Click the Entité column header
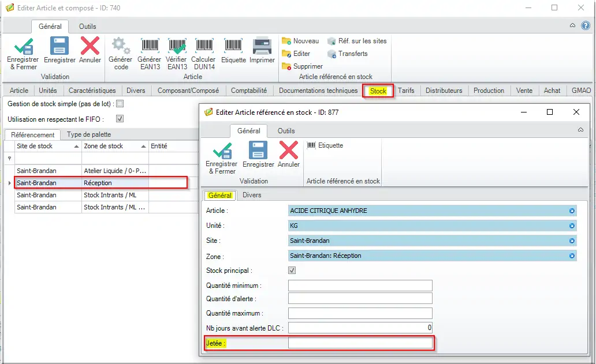This screenshot has width=596, height=364. coord(174,146)
